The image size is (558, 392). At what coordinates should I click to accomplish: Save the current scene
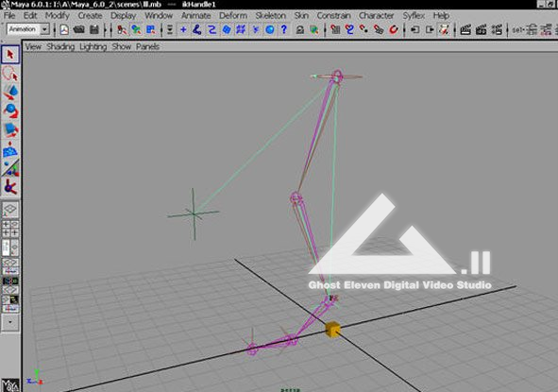coord(94,29)
